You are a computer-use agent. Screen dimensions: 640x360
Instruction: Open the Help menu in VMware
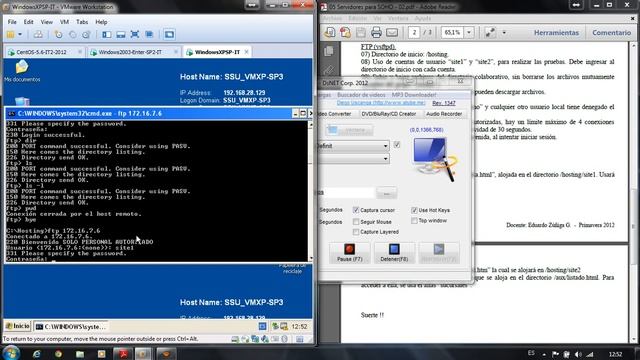coord(101,22)
